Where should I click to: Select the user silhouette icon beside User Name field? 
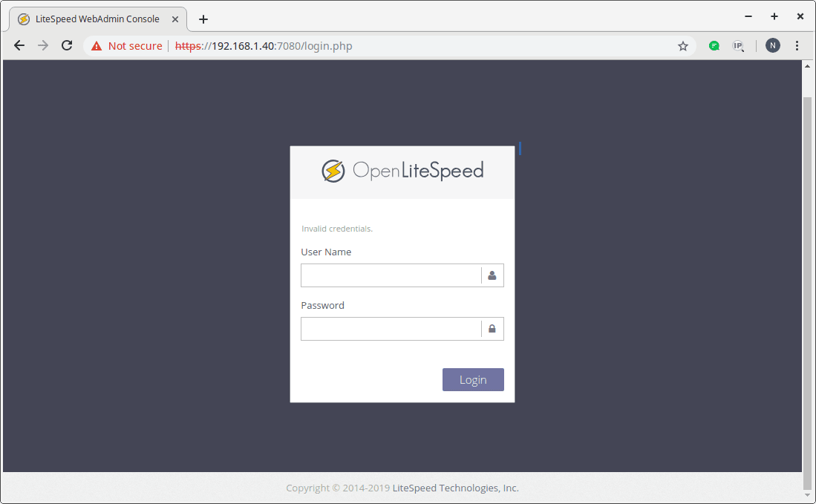[x=492, y=275]
